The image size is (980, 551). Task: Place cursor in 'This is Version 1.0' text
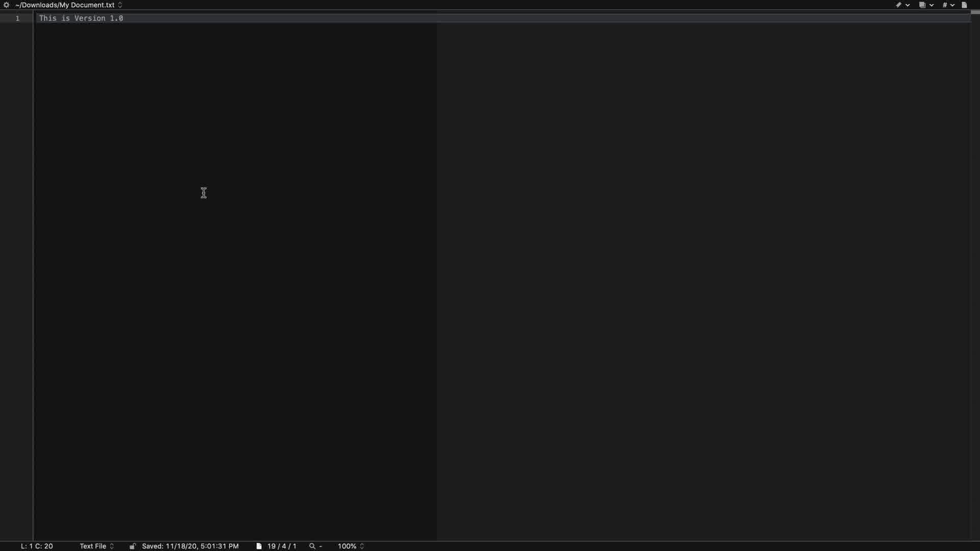[81, 18]
